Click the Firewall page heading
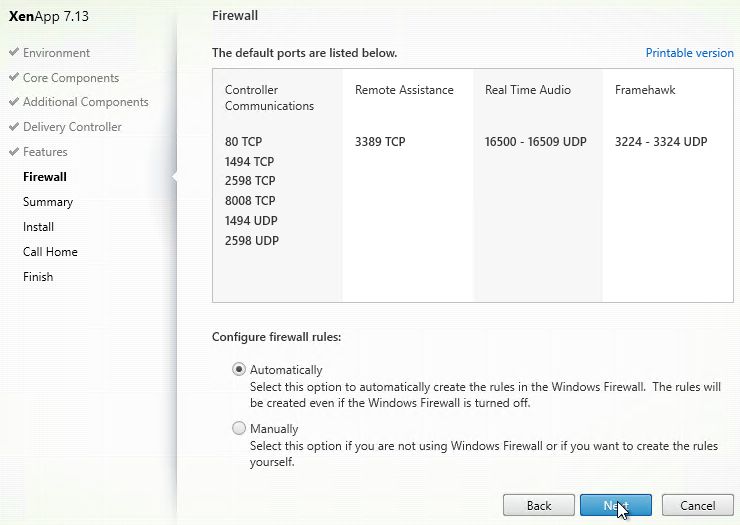This screenshot has height=525, width=740. tap(235, 16)
